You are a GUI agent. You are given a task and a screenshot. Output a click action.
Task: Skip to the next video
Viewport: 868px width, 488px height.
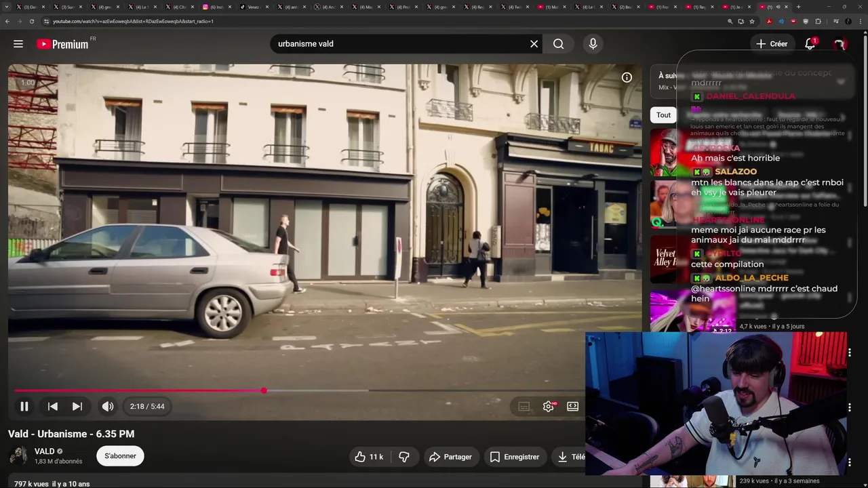[x=77, y=406]
